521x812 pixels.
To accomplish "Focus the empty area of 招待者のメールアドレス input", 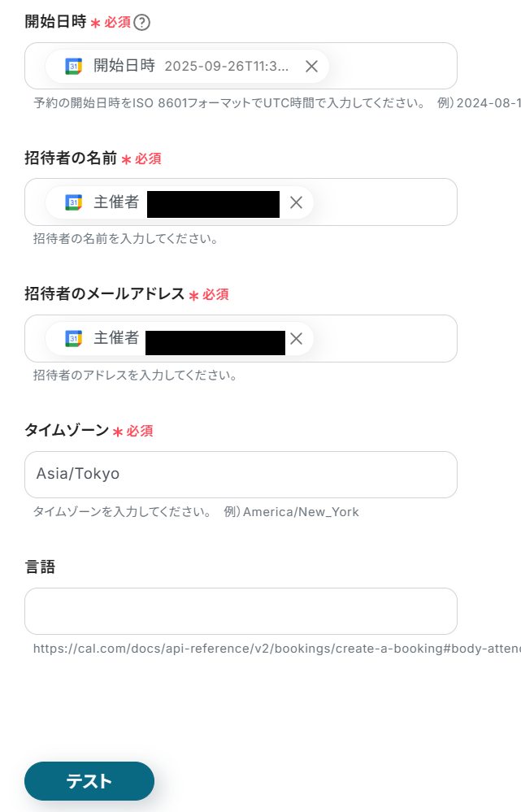I will [382, 339].
